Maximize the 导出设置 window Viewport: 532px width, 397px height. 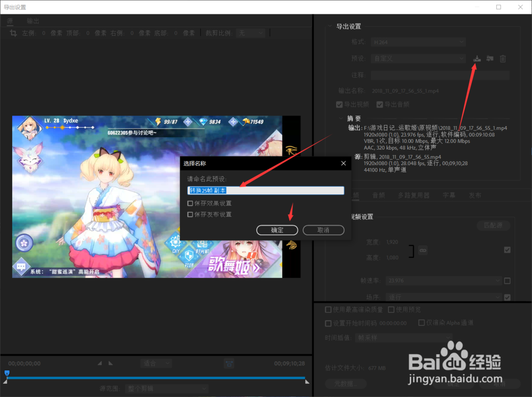pos(498,7)
